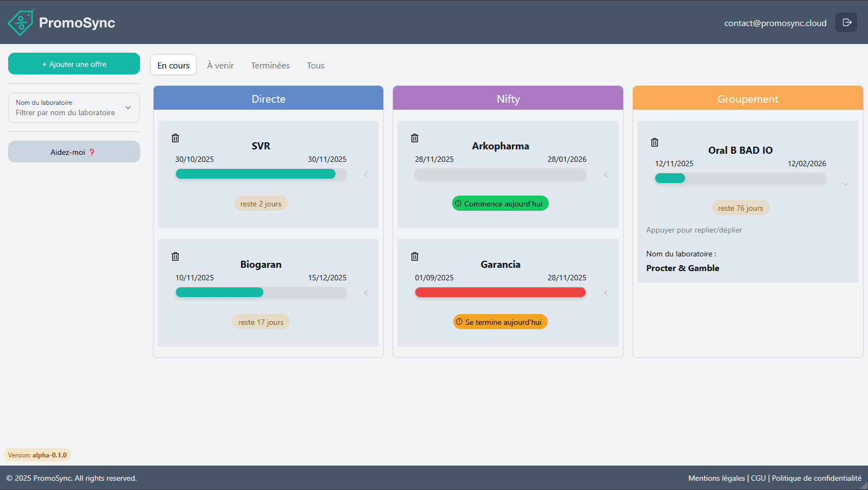Click the question mark icon on Aidez-moi
868x490 pixels.
[92, 152]
